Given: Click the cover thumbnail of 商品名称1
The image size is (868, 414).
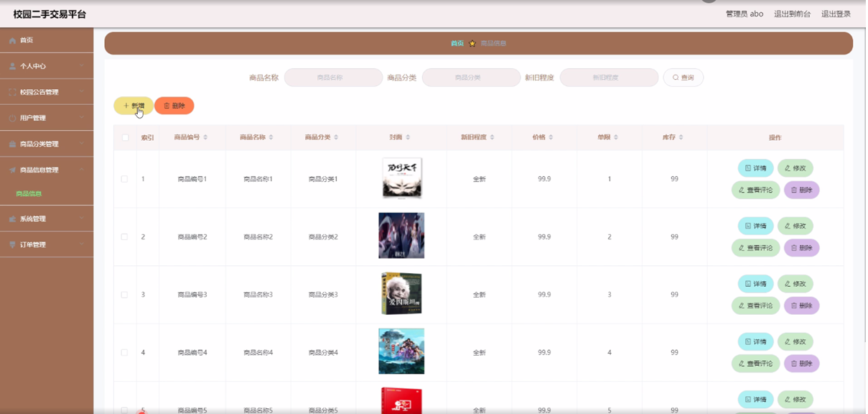Looking at the screenshot, I should tap(402, 178).
